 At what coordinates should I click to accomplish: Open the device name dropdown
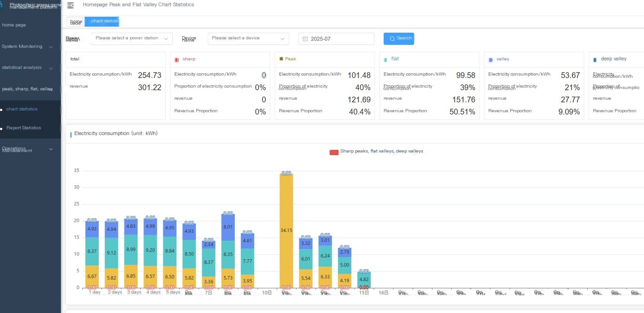tap(248, 38)
